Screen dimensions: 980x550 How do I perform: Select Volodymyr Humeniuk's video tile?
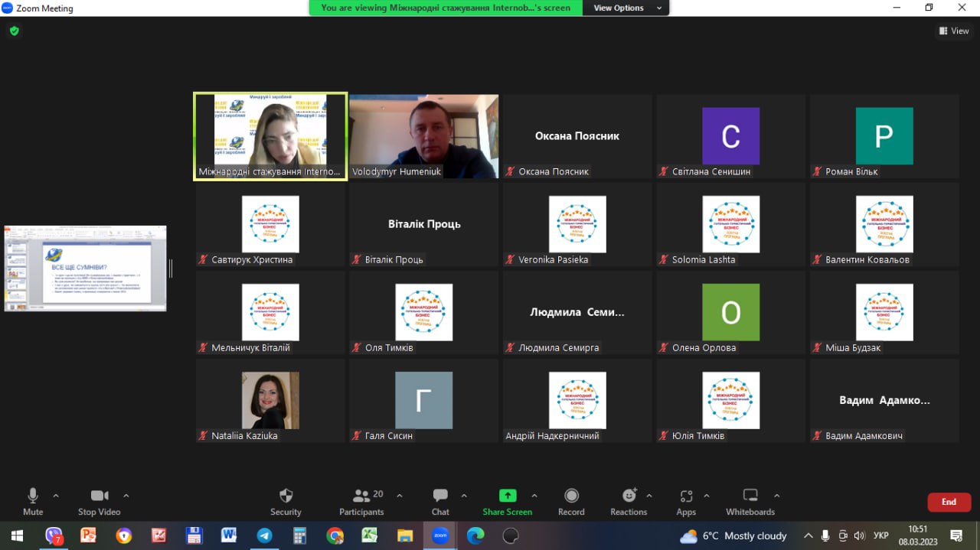[x=423, y=136]
